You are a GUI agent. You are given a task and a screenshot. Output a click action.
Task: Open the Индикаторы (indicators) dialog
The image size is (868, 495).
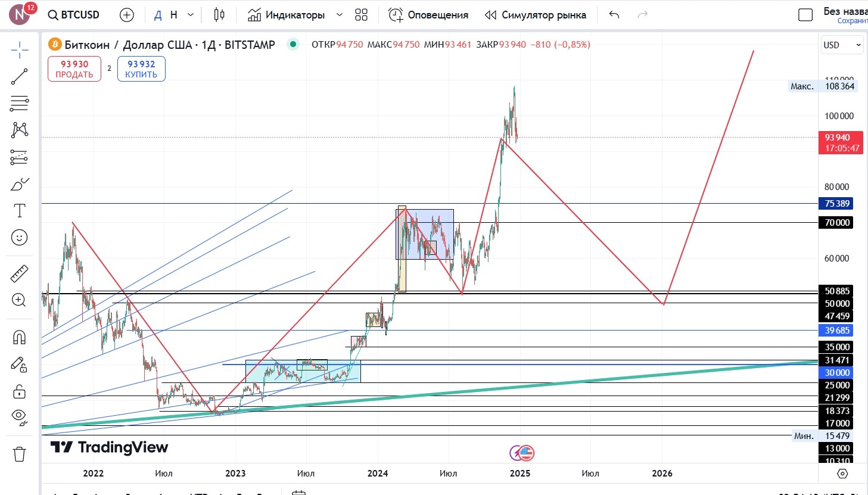(287, 15)
